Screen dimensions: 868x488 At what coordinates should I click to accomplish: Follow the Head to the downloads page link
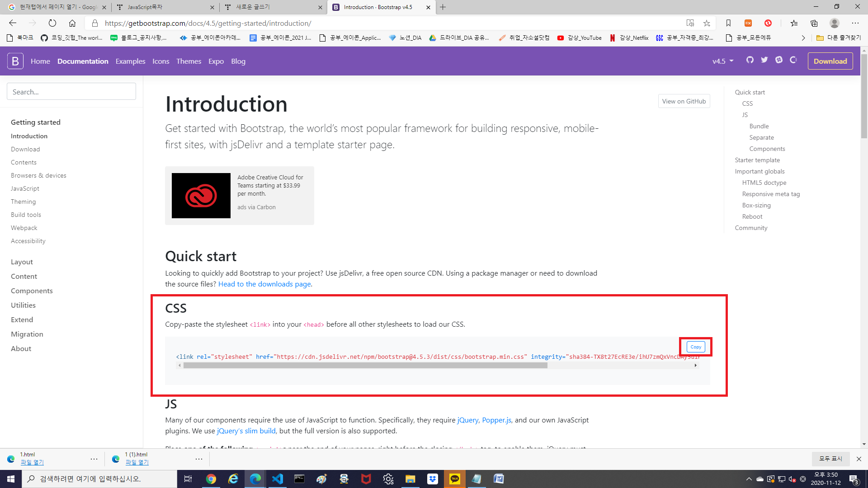tap(264, 284)
